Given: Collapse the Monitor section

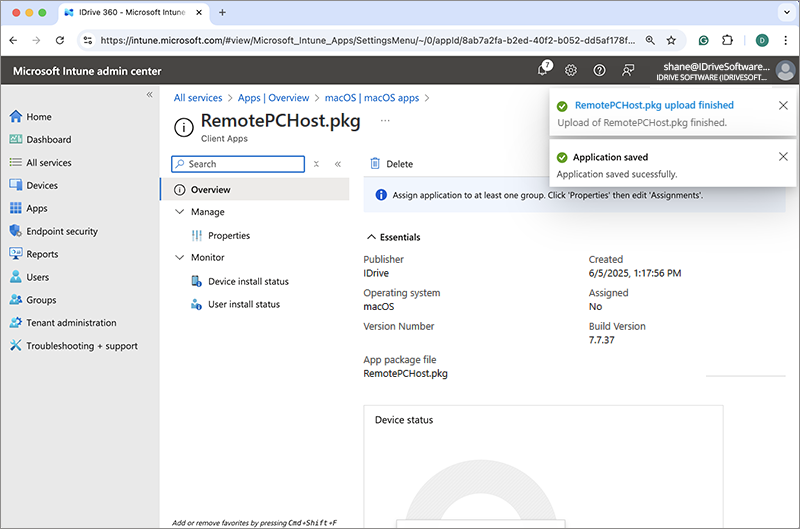Looking at the screenshot, I should tap(180, 257).
